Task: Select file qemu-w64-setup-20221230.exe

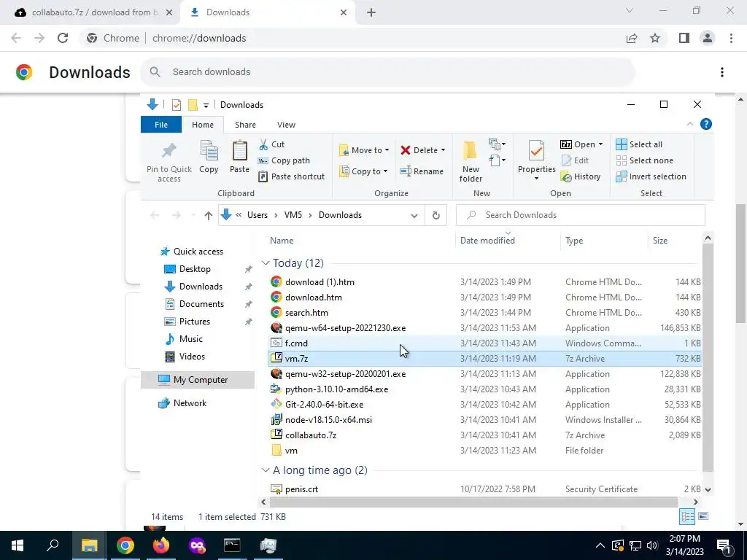Action: point(484,328)
